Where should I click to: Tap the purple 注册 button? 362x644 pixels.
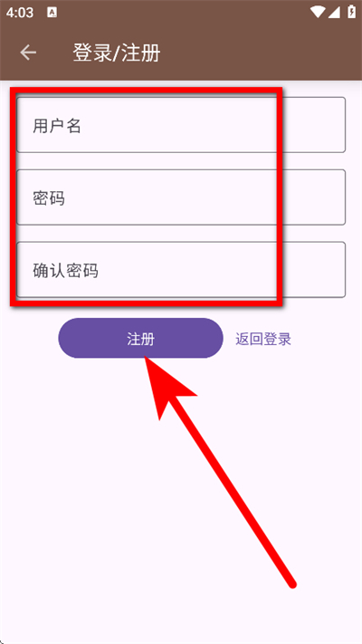[x=141, y=338]
